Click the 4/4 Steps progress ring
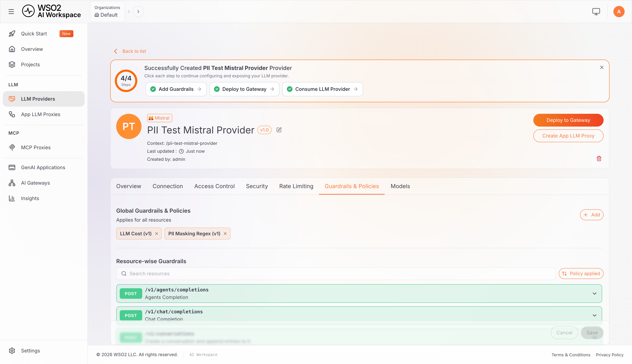This screenshot has width=632, height=364. pos(126,81)
